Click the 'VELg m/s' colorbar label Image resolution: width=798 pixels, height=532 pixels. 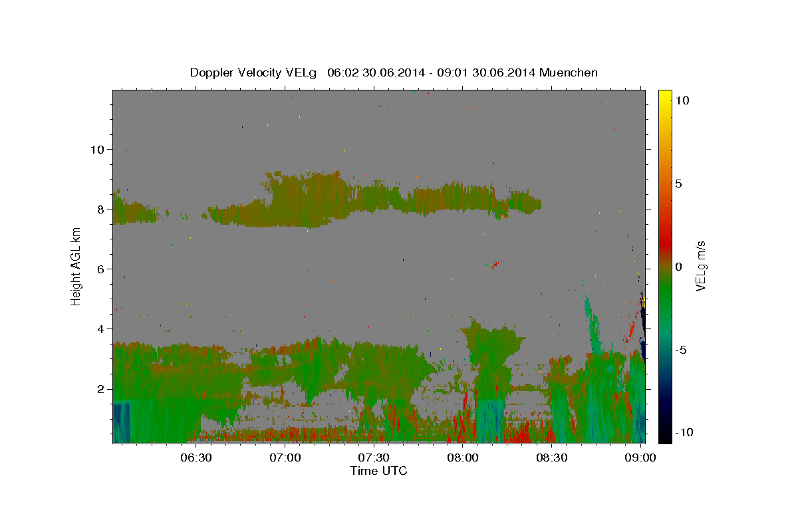700,267
